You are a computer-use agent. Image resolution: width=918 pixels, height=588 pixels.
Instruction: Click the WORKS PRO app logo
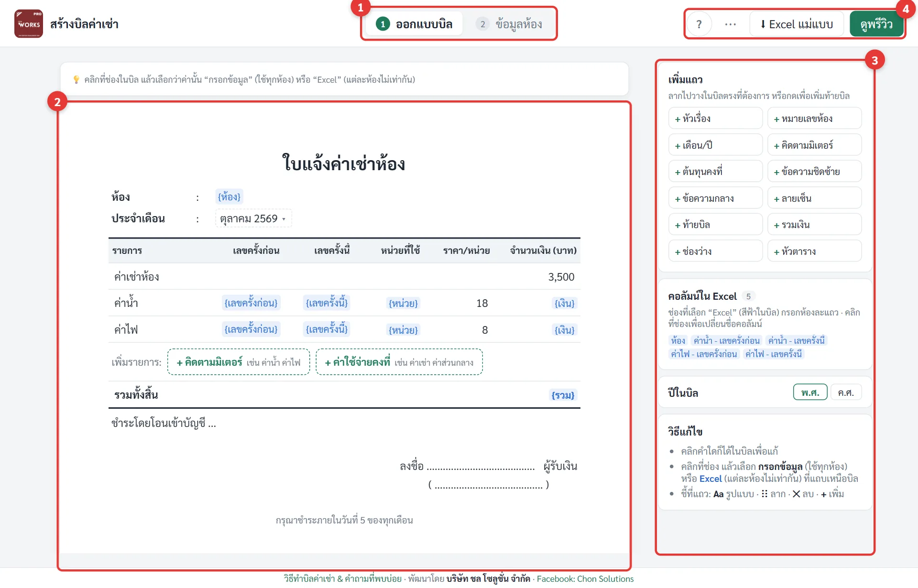click(29, 23)
